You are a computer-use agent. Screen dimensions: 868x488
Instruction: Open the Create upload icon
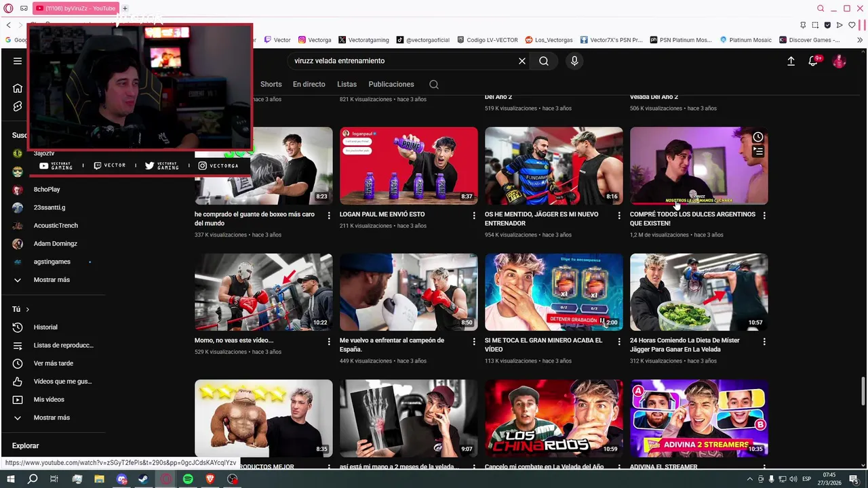[791, 61]
